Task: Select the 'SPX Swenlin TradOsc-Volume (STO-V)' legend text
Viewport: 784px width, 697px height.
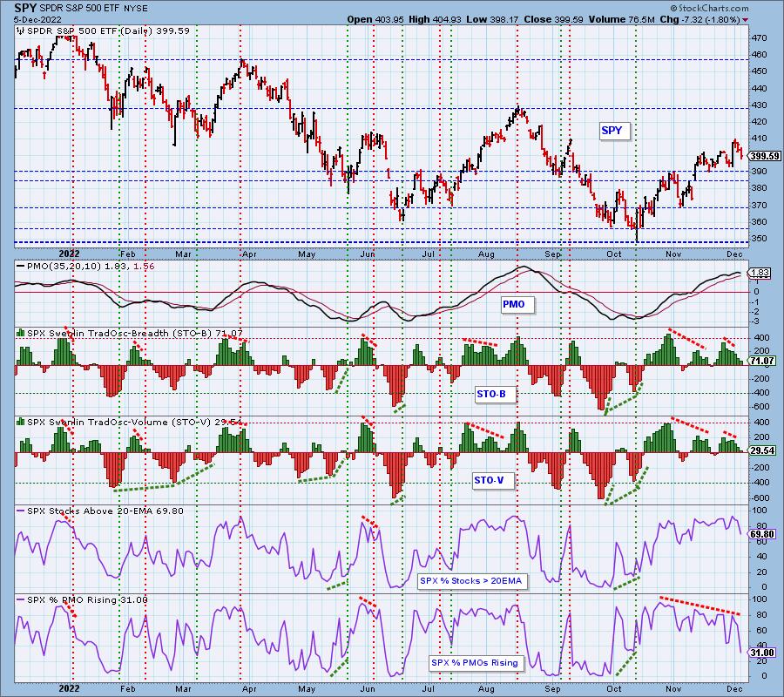Action: pos(118,422)
